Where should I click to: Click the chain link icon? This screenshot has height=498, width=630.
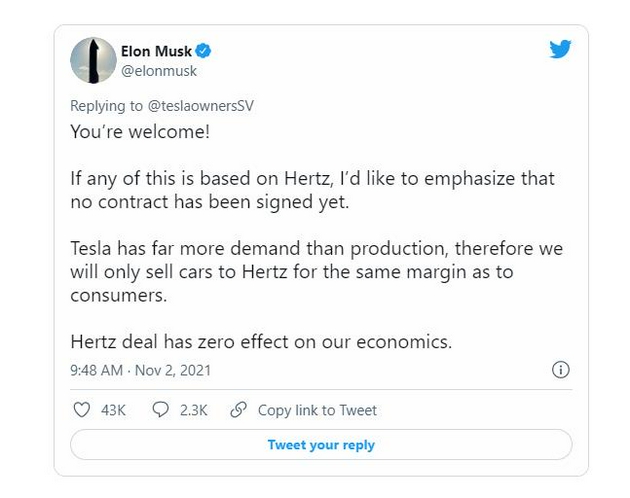(x=238, y=410)
